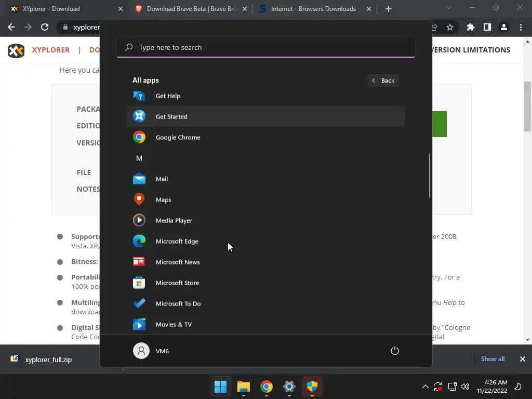Jump to letter M section header
This screenshot has width=532, height=399.
[x=139, y=158]
